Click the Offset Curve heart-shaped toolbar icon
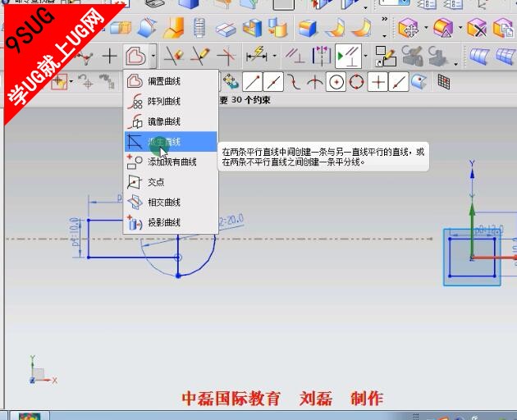 pyautogui.click(x=135, y=56)
